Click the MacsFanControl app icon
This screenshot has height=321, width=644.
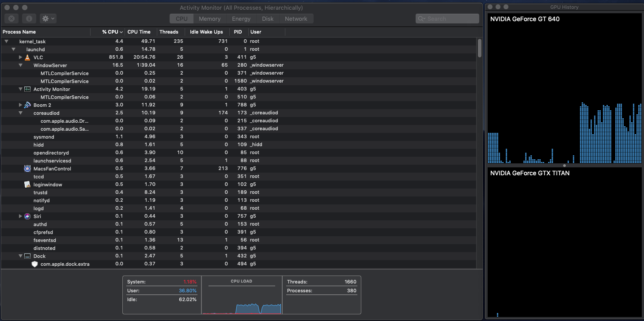click(27, 169)
